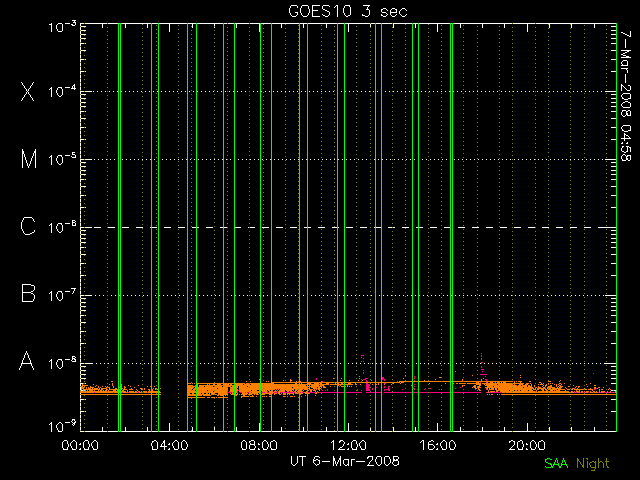
Task: Click the M flare class label
Action: click(x=29, y=159)
